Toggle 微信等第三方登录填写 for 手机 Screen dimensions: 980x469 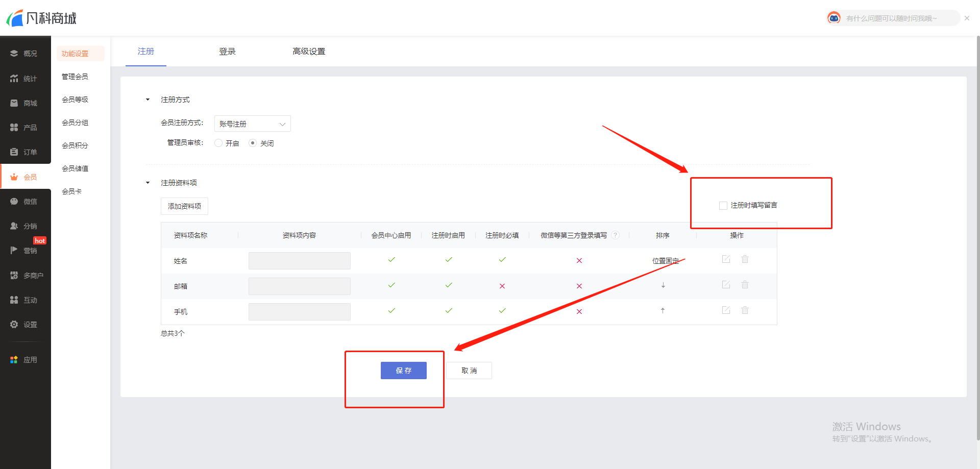point(579,312)
